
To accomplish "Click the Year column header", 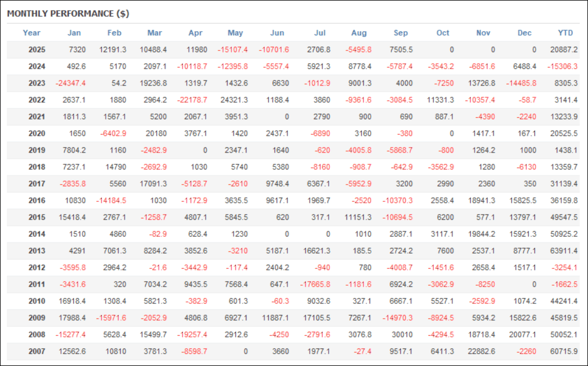I will point(31,33).
